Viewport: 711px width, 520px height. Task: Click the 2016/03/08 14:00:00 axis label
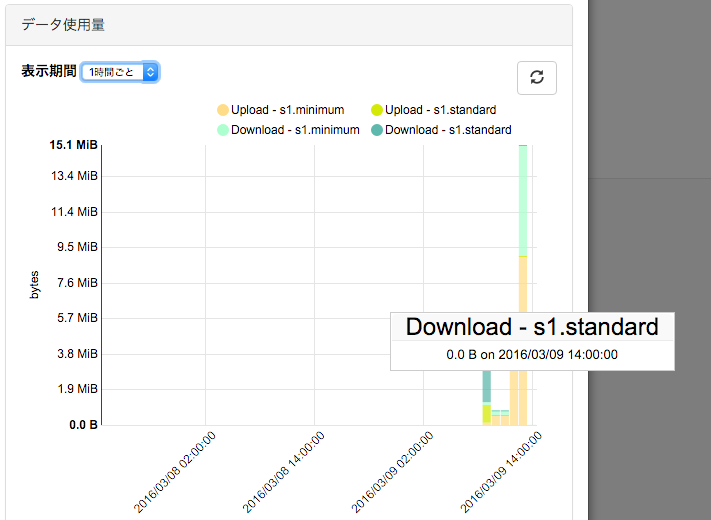(284, 472)
